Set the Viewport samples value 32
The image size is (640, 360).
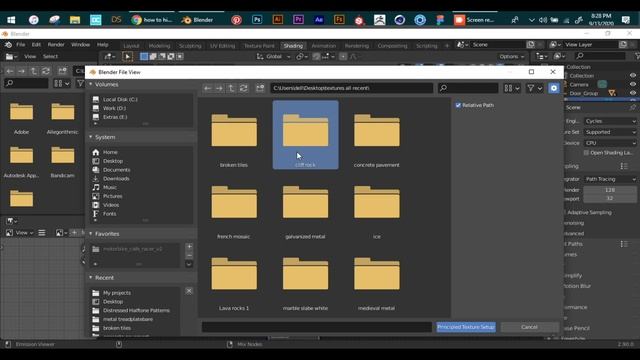tap(610, 198)
